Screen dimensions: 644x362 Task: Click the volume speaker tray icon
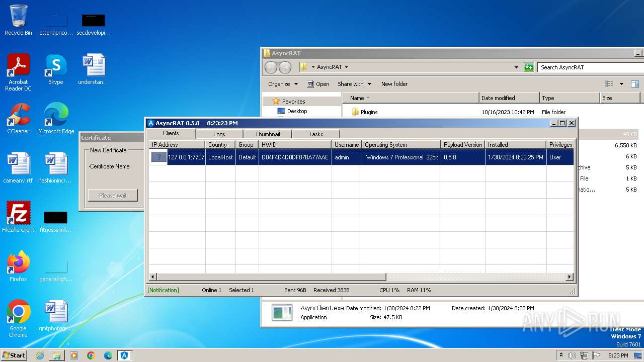tap(572, 355)
